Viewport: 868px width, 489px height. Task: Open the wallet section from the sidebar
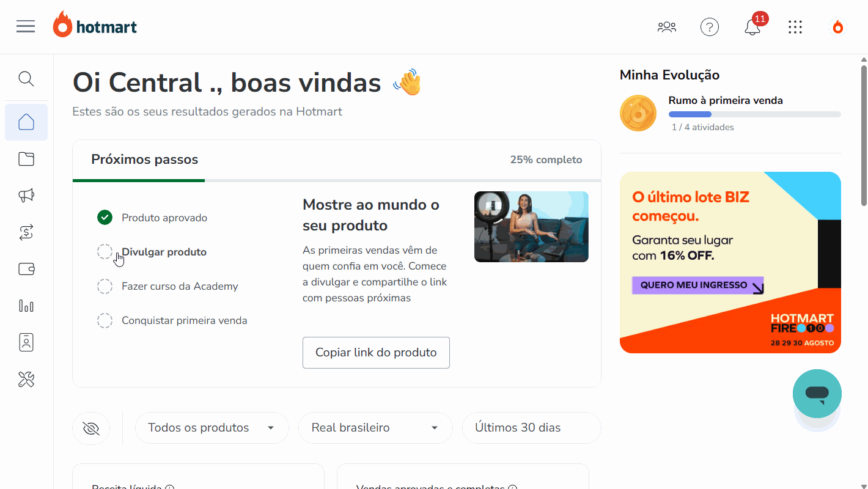coord(26,269)
